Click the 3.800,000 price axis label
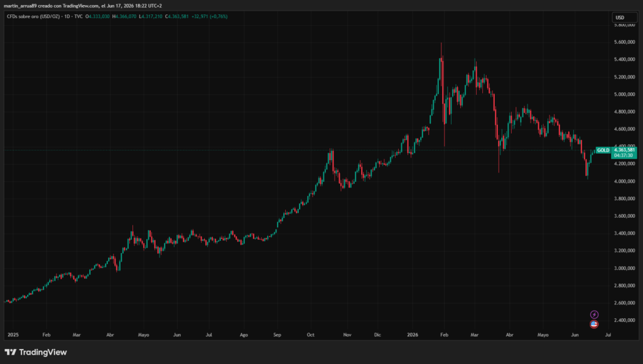 pos(624,198)
